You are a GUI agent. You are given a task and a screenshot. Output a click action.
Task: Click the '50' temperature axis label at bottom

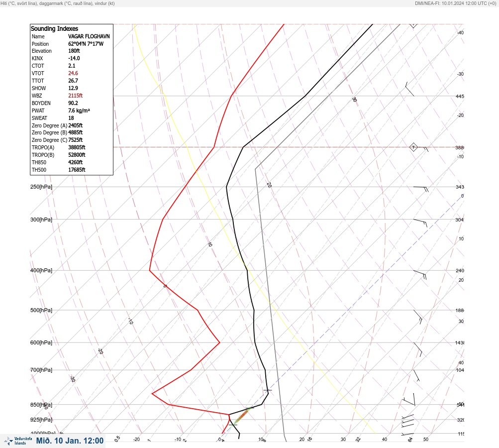(x=426, y=440)
